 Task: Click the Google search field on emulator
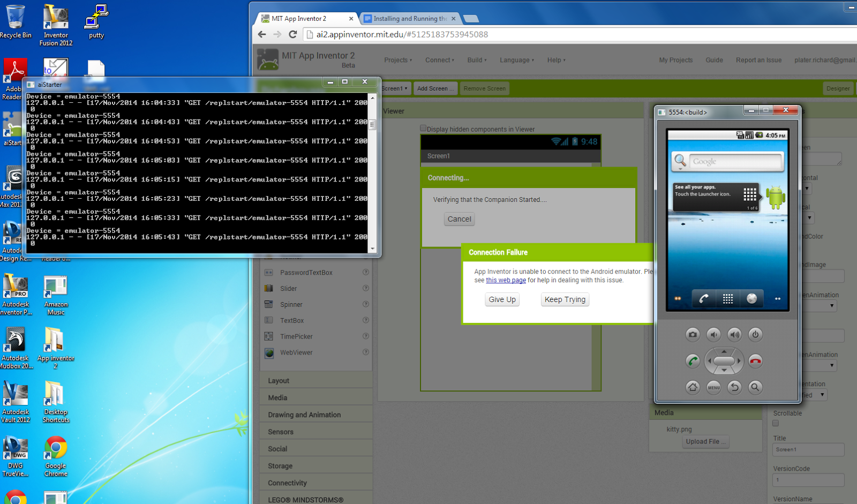pyautogui.click(x=735, y=161)
